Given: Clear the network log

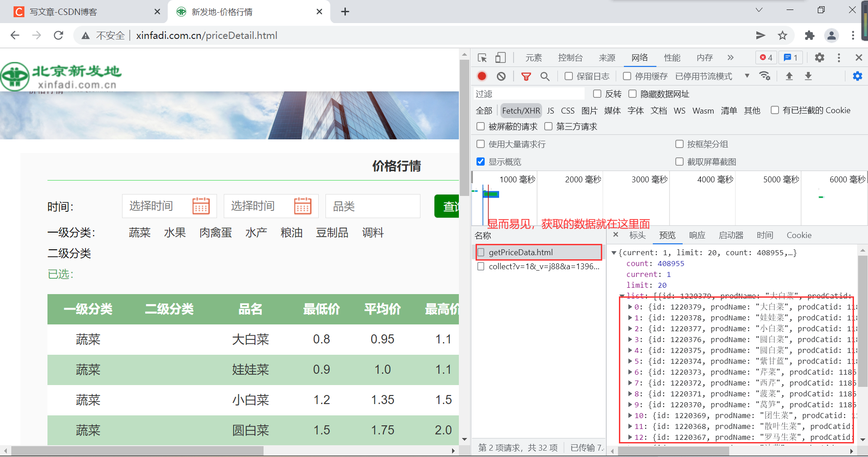Looking at the screenshot, I should coord(501,76).
